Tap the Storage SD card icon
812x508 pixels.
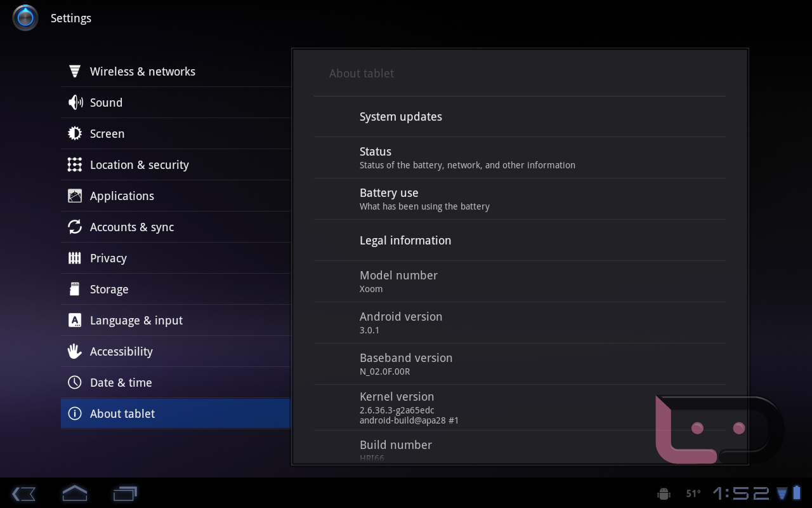75,290
